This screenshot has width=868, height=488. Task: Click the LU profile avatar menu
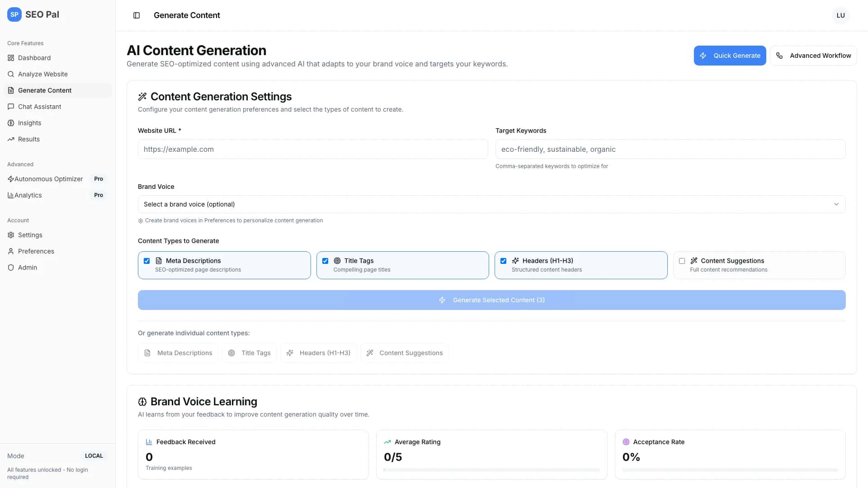tap(840, 15)
